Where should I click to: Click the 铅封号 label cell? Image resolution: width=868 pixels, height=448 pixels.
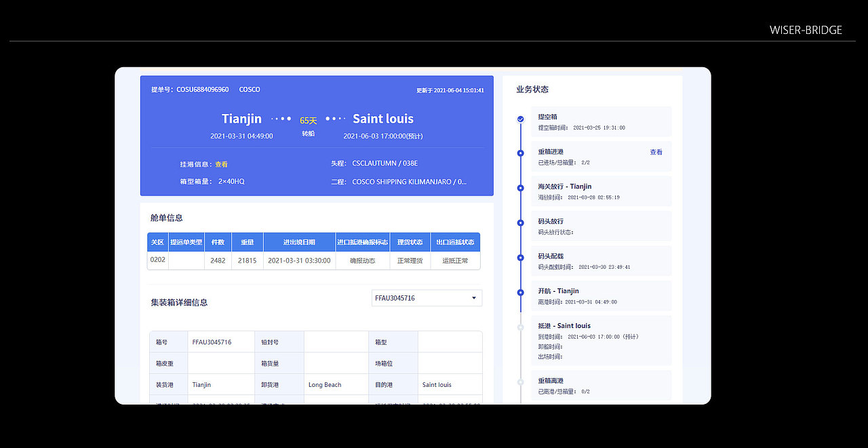[279, 342]
